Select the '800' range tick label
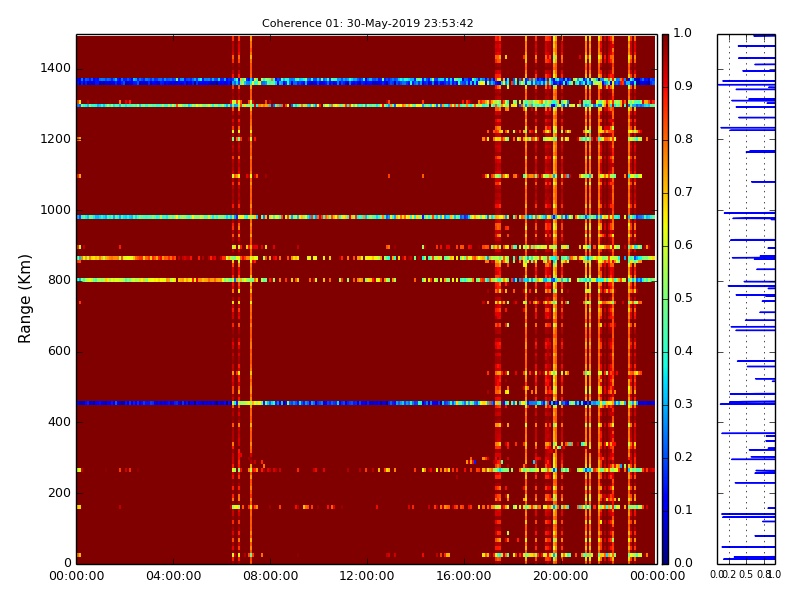800x600 pixels. pyautogui.click(x=60, y=280)
